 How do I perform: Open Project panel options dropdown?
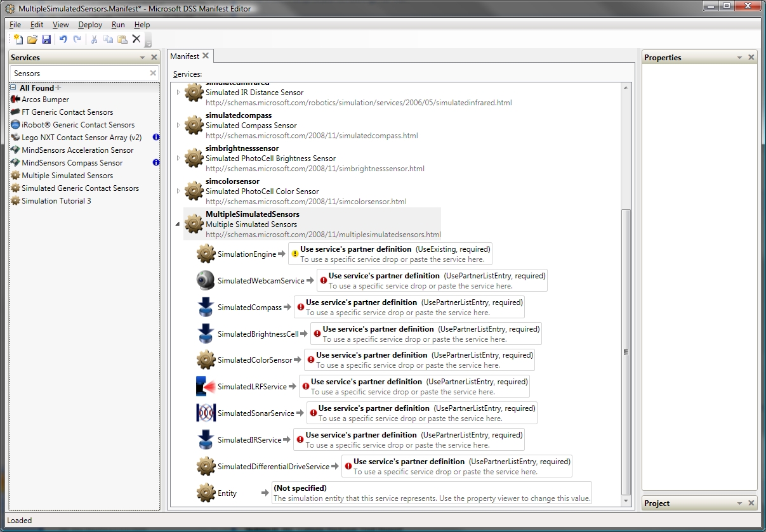click(x=739, y=503)
